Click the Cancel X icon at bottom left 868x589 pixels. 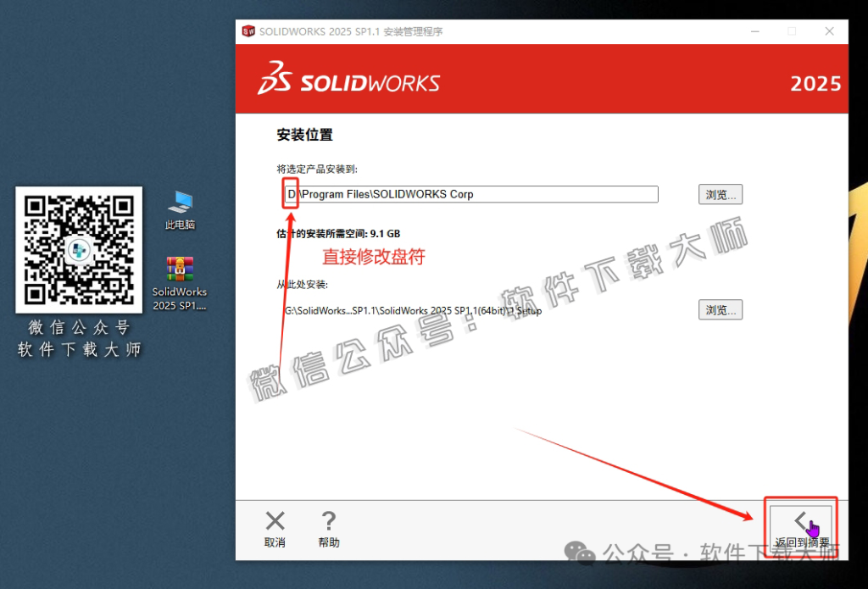[x=275, y=521]
